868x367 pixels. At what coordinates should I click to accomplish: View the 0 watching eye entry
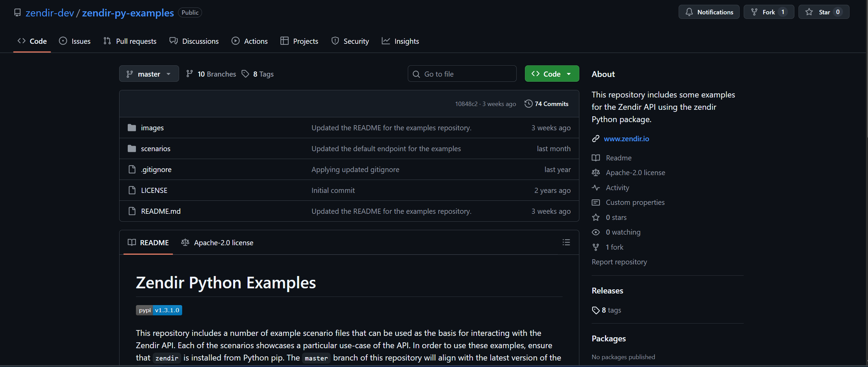coord(622,232)
